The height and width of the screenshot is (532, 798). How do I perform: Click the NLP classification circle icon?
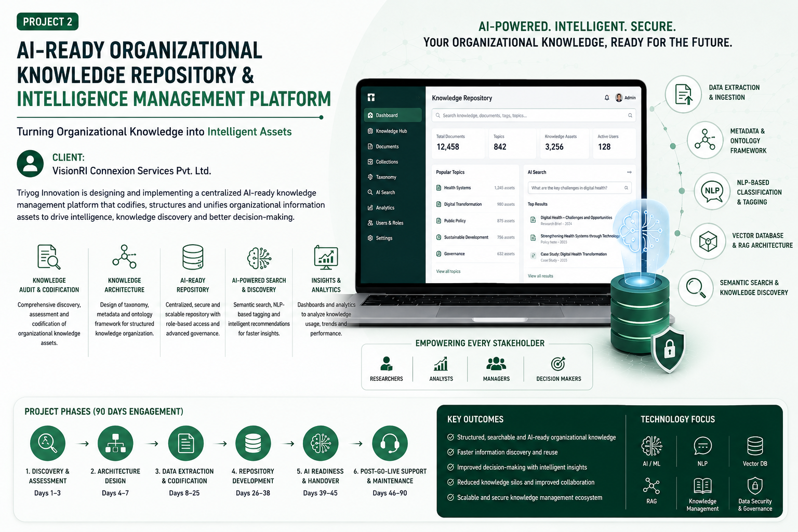click(x=712, y=191)
